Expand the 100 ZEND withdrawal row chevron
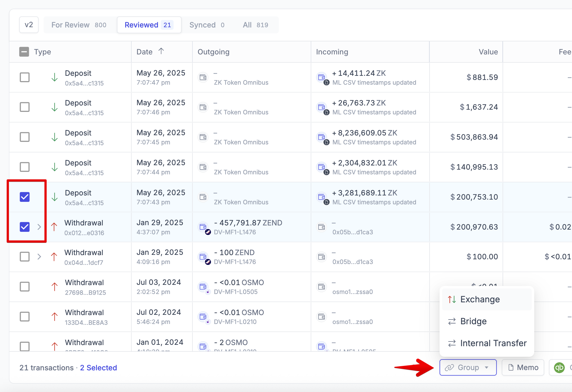This screenshot has width=572, height=392. [39, 257]
